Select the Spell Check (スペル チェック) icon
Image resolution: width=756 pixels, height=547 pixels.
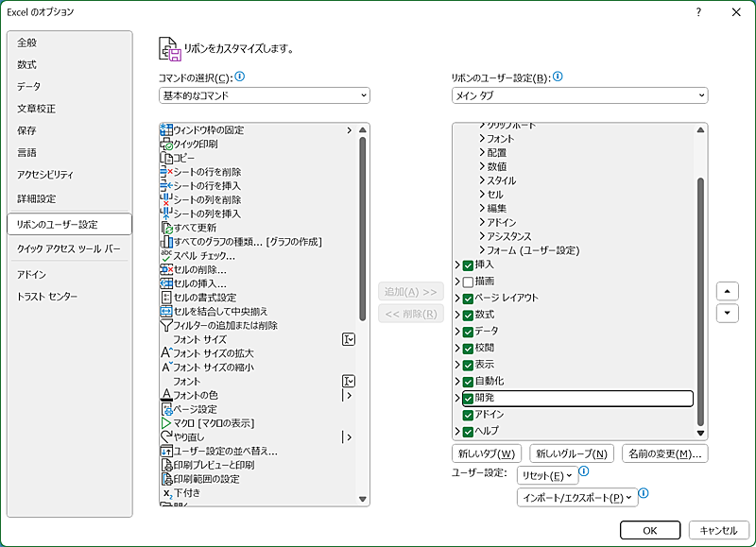coord(166,256)
